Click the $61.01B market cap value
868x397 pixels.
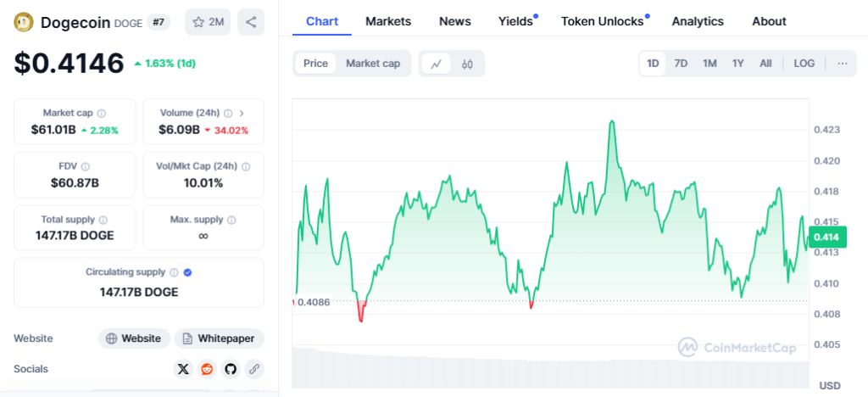click(x=53, y=131)
